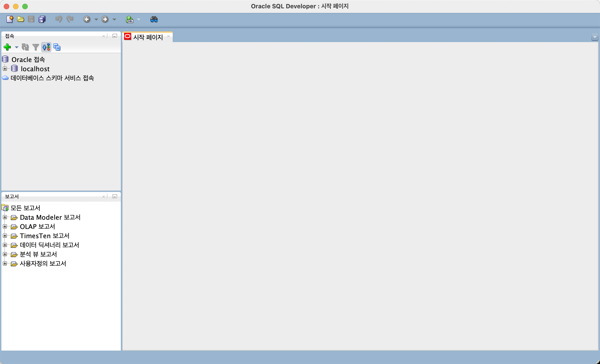Close the 시작 페이지 tab
This screenshot has height=364, width=600.
169,36
